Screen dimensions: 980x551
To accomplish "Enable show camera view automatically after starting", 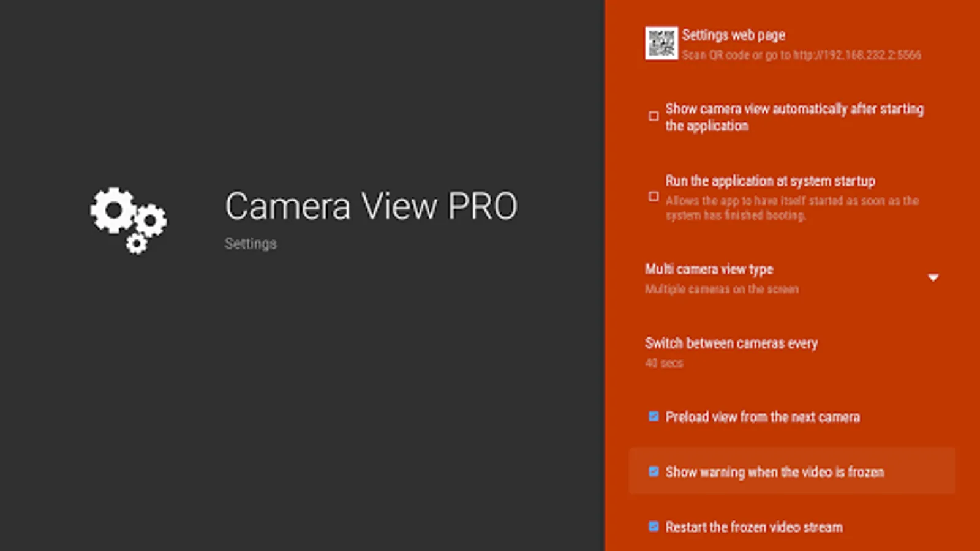I will [654, 116].
